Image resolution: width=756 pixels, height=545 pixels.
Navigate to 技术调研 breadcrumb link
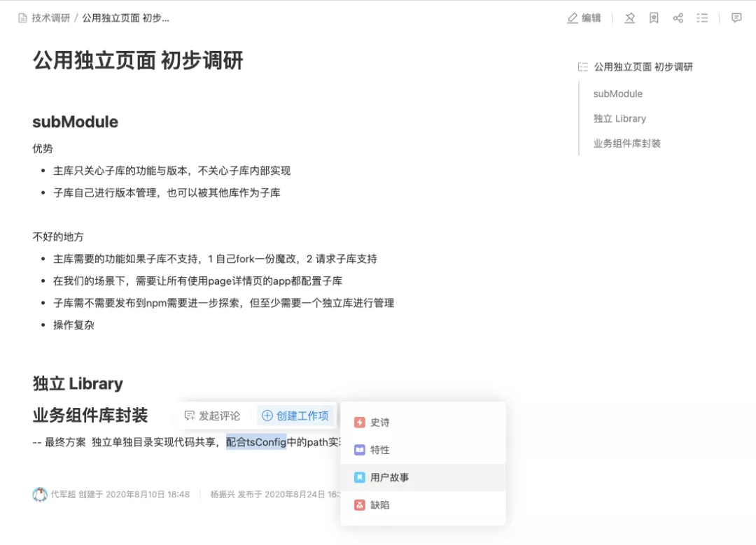50,17
